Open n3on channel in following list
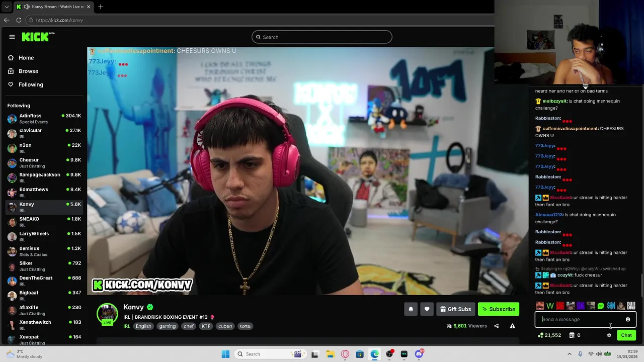Viewport: 644px width, 362px height. (44, 148)
